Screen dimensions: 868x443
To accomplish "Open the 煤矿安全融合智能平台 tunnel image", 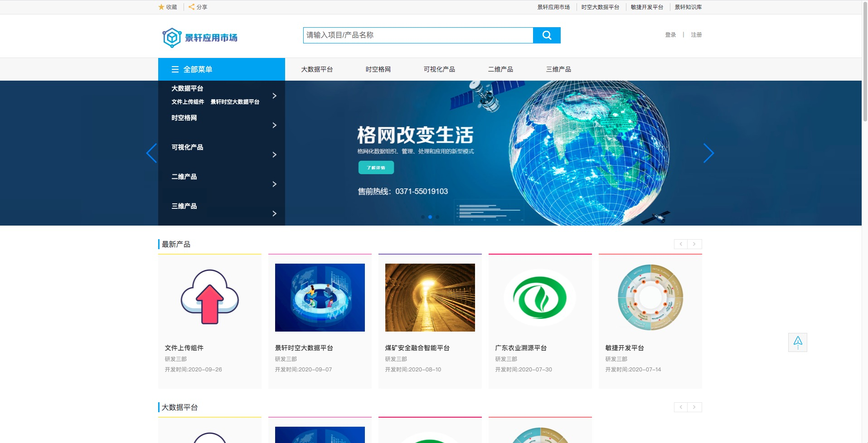I will (x=430, y=298).
